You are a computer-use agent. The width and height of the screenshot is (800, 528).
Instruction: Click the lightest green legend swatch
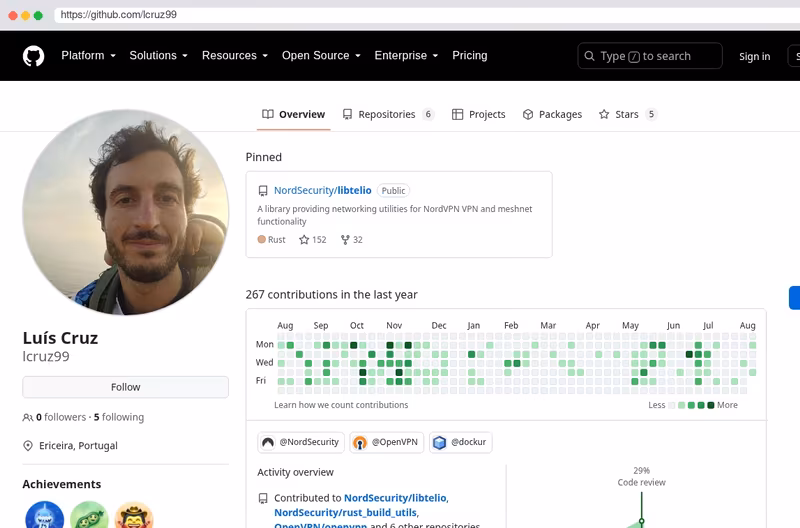(682, 406)
